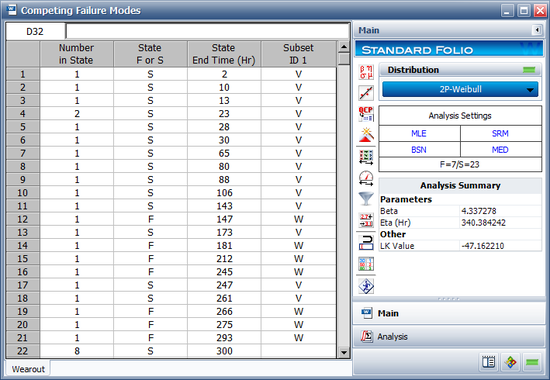Image resolution: width=550 pixels, height=380 pixels.
Task: Click the colorful diamond icon in the bottom bar
Action: (x=511, y=362)
